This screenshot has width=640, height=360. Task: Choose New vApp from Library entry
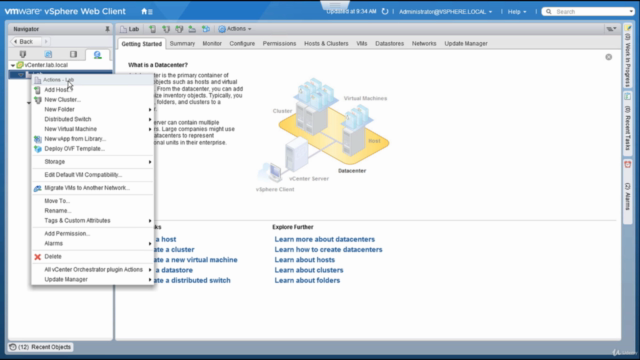[x=75, y=139]
